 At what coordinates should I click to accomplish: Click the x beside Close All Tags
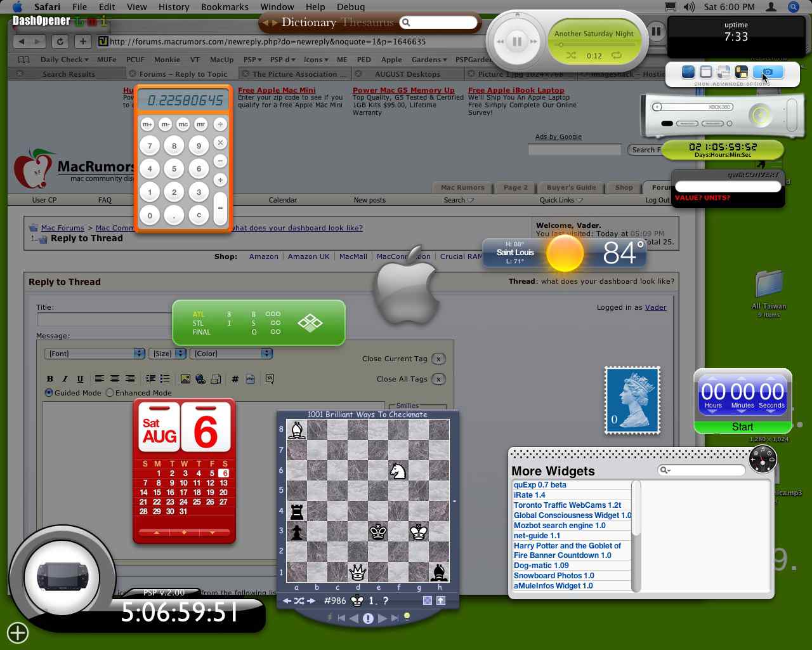(438, 379)
